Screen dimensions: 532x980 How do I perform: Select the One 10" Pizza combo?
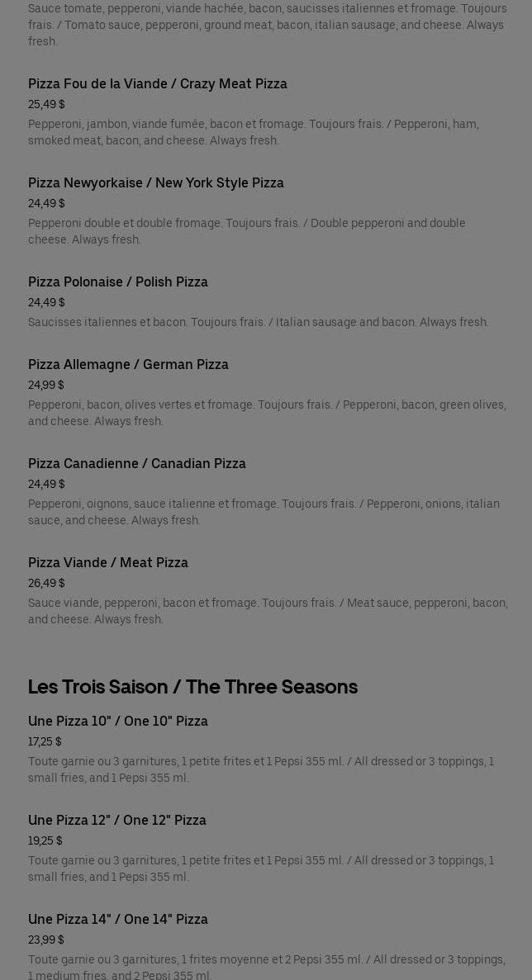coord(118,721)
